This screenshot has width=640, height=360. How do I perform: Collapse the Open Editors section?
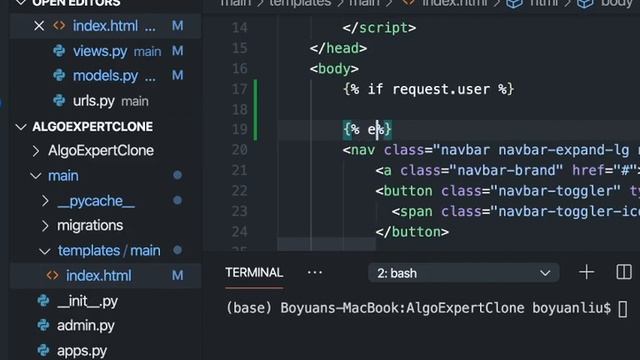pyautogui.click(x=20, y=3)
